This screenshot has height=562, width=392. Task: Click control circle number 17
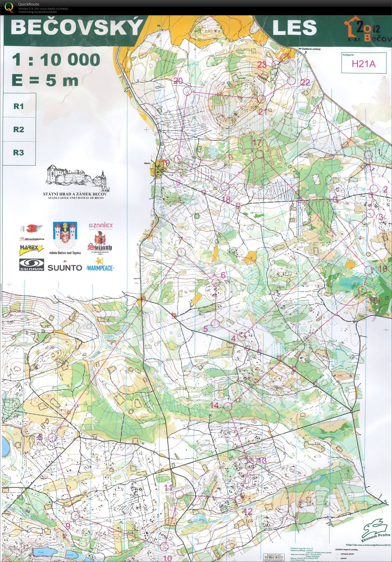tap(259, 154)
